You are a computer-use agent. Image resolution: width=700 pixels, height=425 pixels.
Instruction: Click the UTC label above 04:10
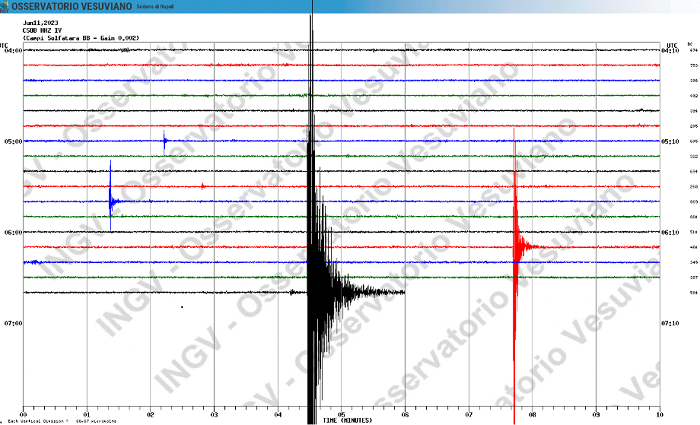click(671, 46)
